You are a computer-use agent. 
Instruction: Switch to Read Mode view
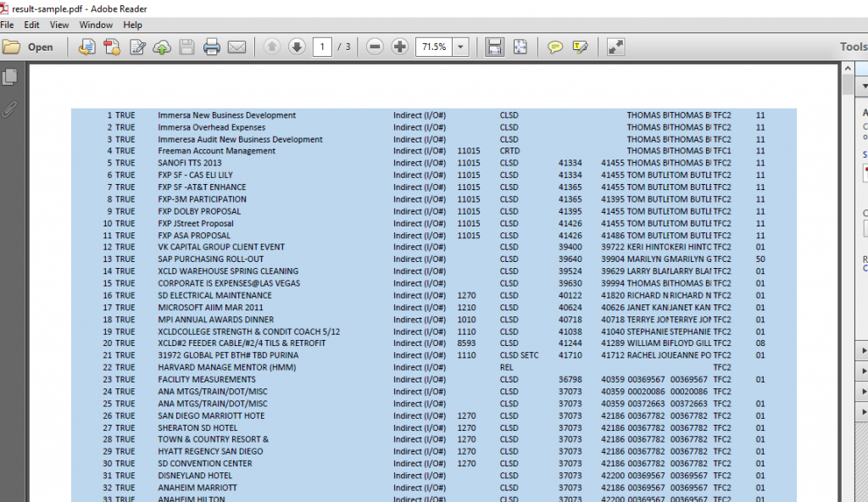pos(616,47)
